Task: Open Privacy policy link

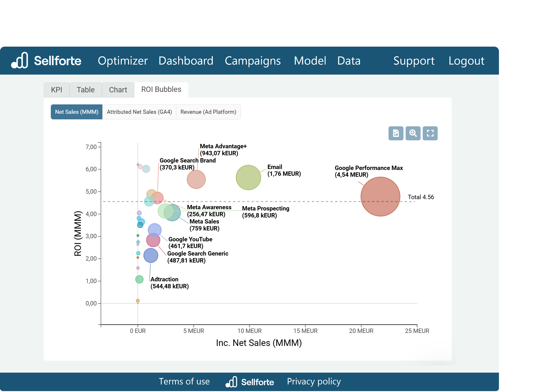Action: click(314, 381)
